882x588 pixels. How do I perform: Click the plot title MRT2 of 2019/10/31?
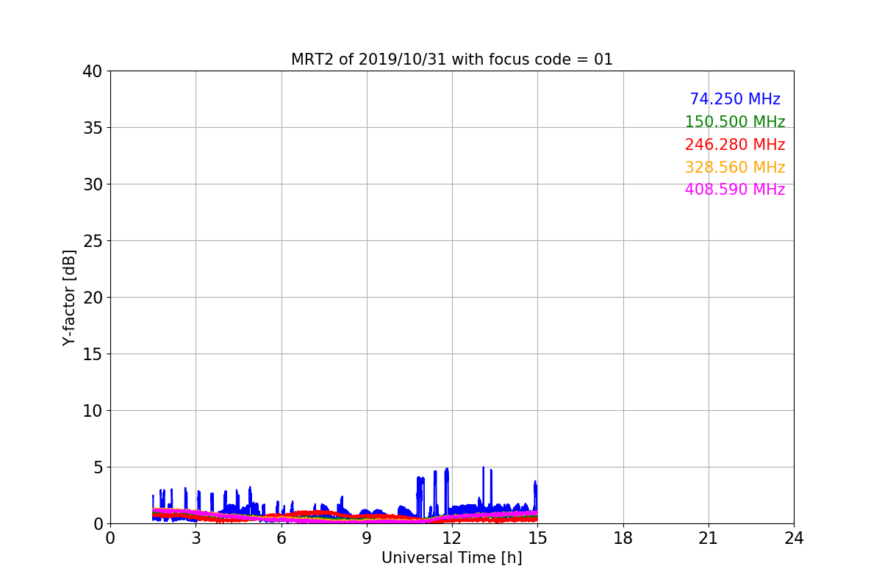point(452,60)
